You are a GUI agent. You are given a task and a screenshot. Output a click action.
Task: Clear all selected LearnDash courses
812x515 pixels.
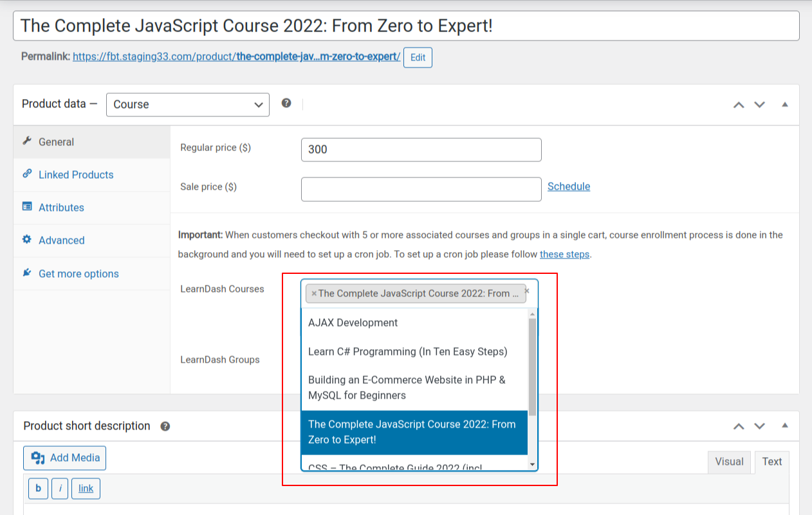tap(527, 291)
